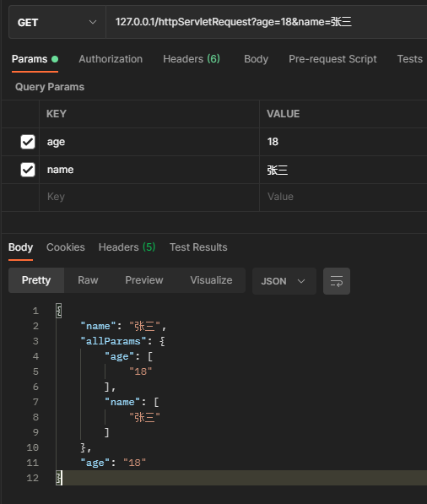Select the response Body tab
Screen dimensions: 427x504
20,247
